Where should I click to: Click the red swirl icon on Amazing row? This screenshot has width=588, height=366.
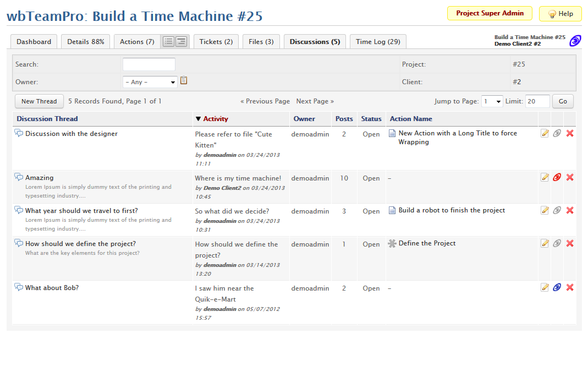557,177
